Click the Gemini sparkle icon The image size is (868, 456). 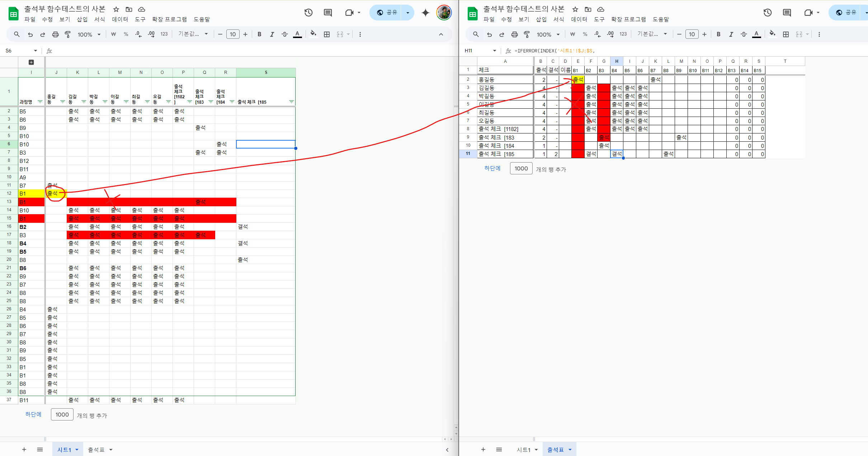coord(425,13)
